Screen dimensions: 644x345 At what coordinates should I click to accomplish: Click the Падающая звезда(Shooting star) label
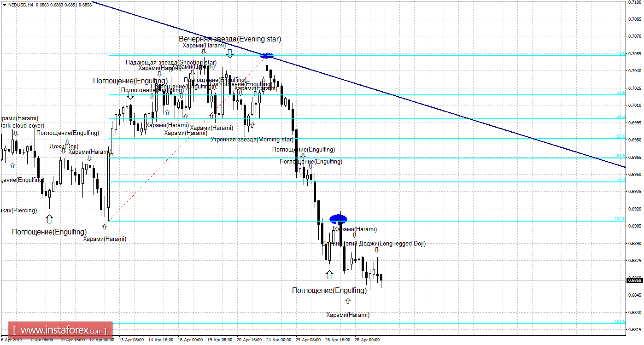pos(171,62)
